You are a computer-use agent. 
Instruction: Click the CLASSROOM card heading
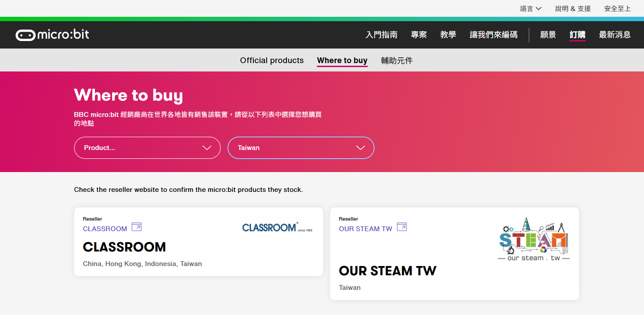click(124, 247)
